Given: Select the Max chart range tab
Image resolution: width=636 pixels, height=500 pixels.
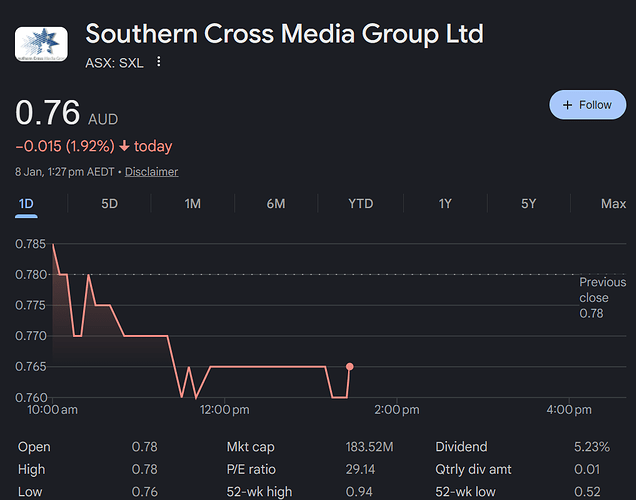Looking at the screenshot, I should [613, 204].
